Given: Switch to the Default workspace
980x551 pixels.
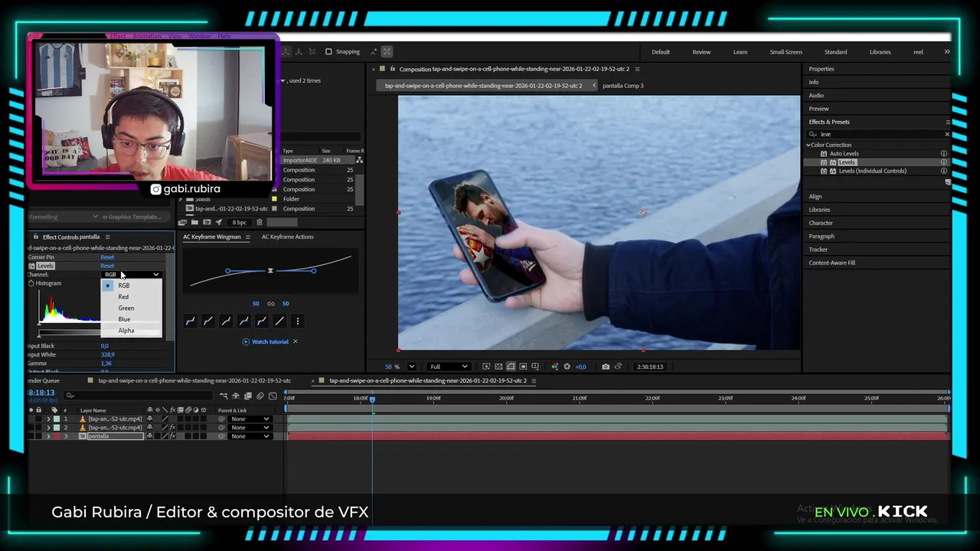Looking at the screenshot, I should click(x=661, y=52).
